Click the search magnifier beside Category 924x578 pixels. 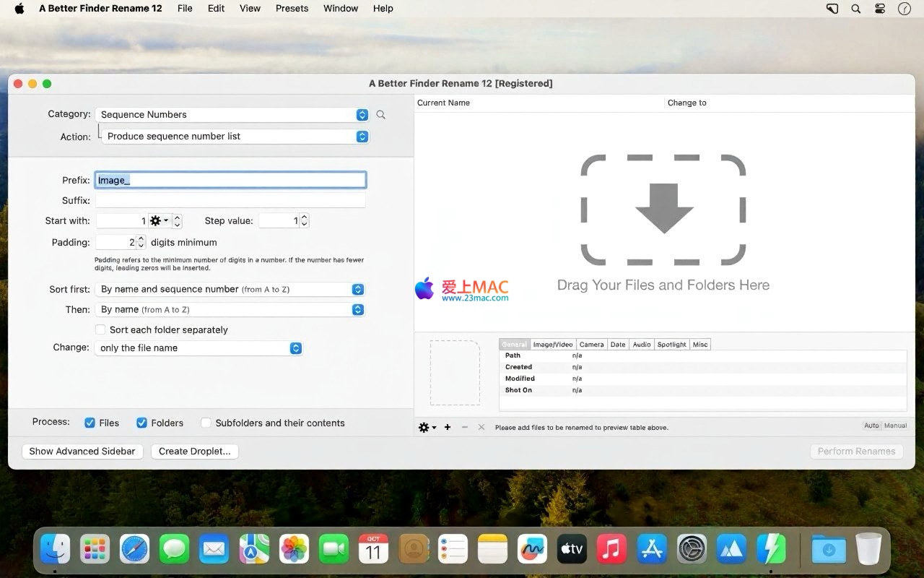380,115
